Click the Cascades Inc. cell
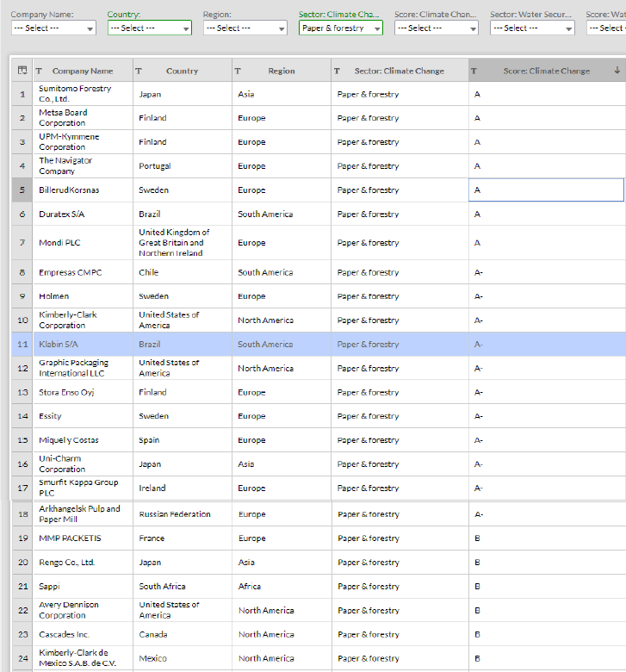626x672 pixels. click(x=84, y=634)
